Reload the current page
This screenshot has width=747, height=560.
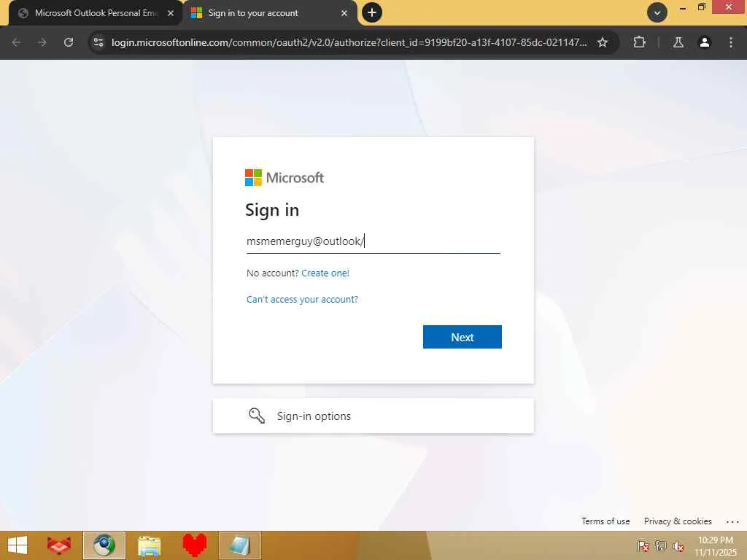[69, 42]
